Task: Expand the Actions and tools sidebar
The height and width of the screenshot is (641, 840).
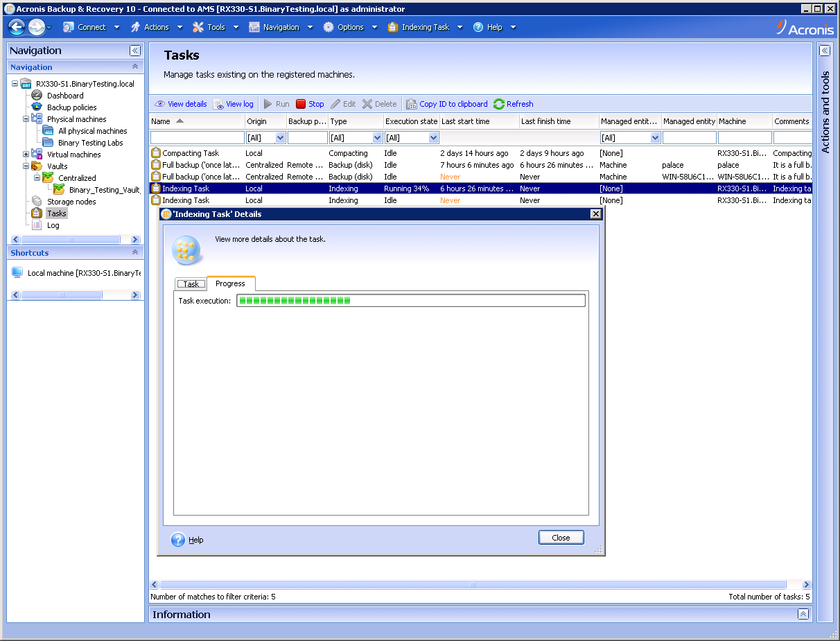Action: pyautogui.click(x=825, y=51)
